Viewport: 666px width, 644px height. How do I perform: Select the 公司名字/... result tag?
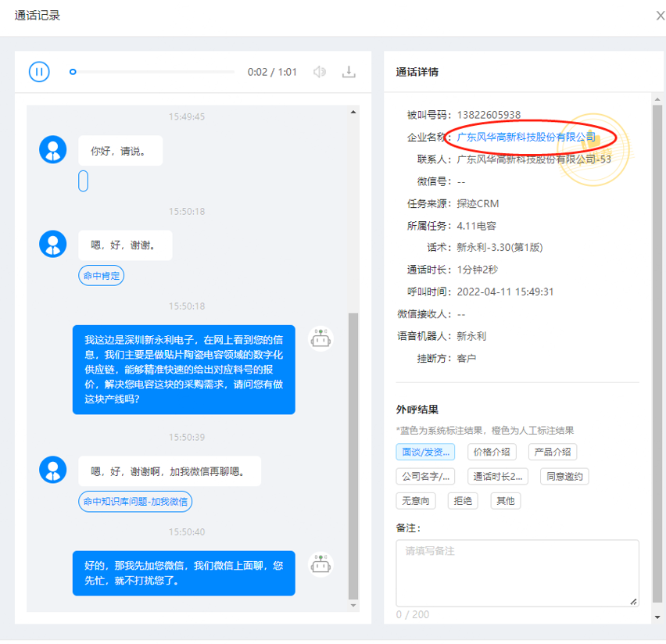coord(425,477)
